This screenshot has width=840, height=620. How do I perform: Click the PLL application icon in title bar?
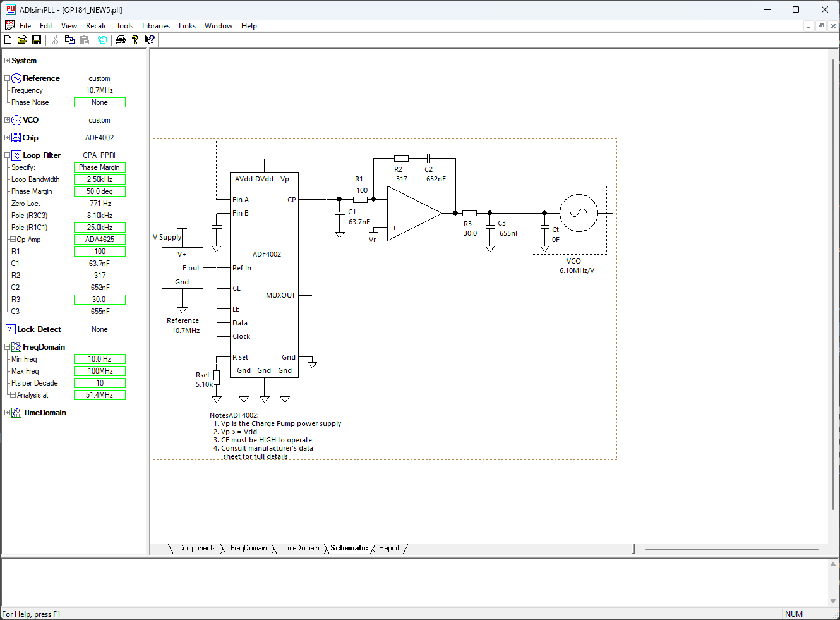click(x=11, y=9)
